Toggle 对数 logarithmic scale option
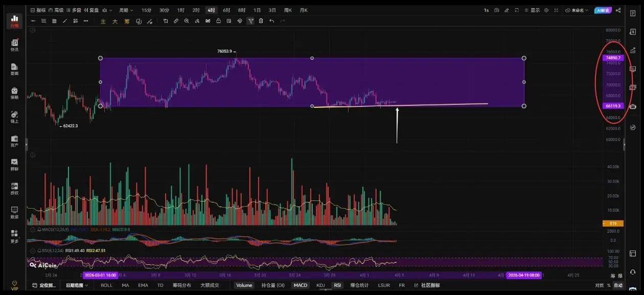The width and height of the screenshot is (644, 295). tap(599, 285)
